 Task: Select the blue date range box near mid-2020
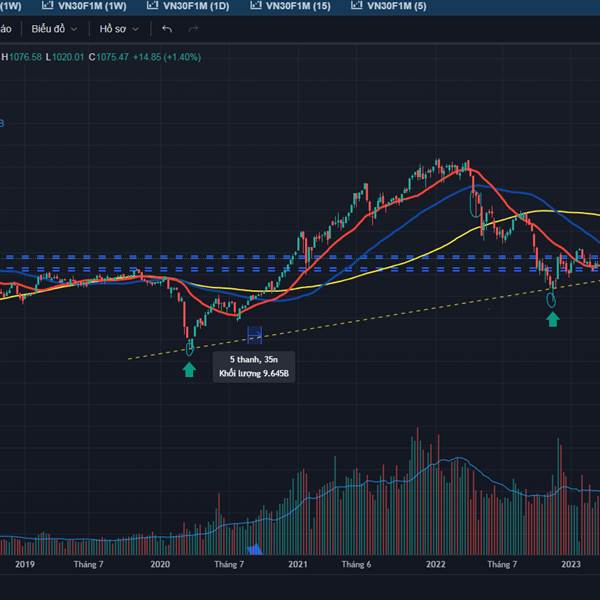[254, 335]
